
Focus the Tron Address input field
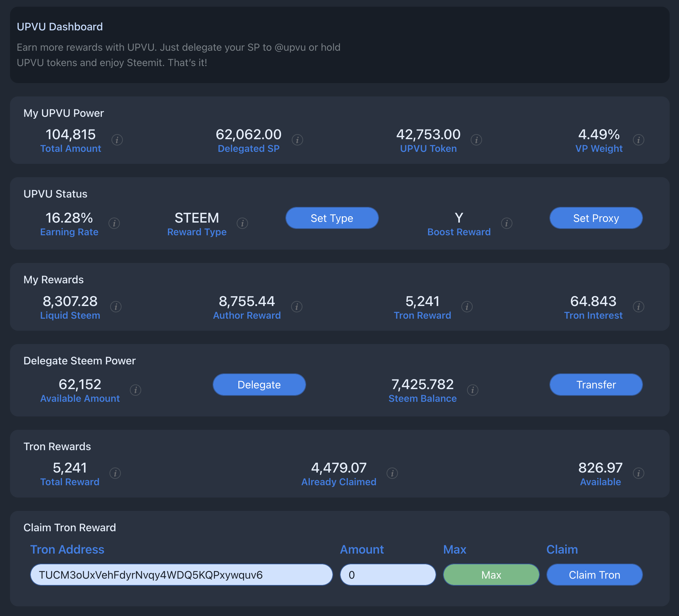click(x=181, y=575)
